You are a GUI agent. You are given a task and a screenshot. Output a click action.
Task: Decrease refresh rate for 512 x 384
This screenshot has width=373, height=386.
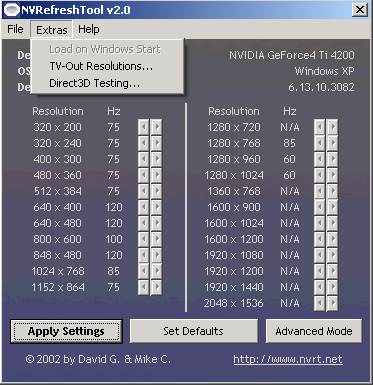143,191
